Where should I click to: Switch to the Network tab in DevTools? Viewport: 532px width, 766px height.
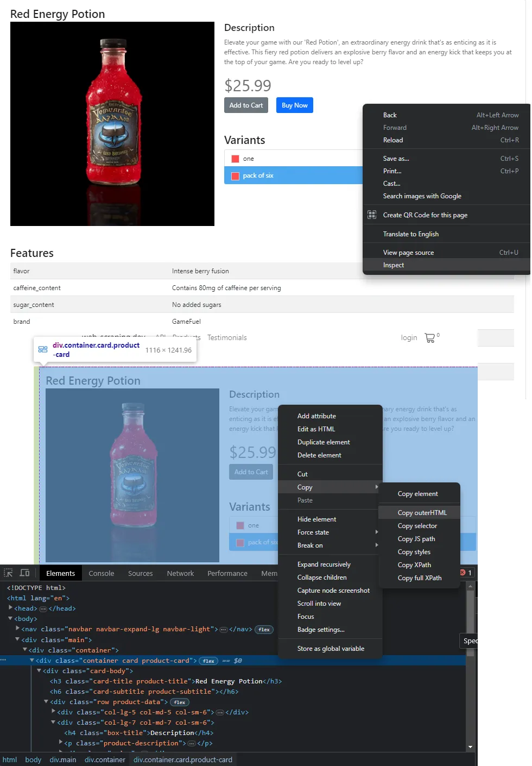(x=180, y=573)
